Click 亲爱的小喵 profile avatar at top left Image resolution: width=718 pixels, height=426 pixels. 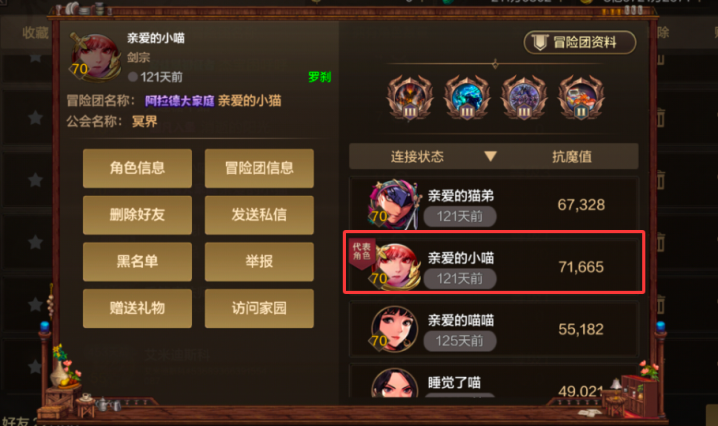tap(95, 58)
